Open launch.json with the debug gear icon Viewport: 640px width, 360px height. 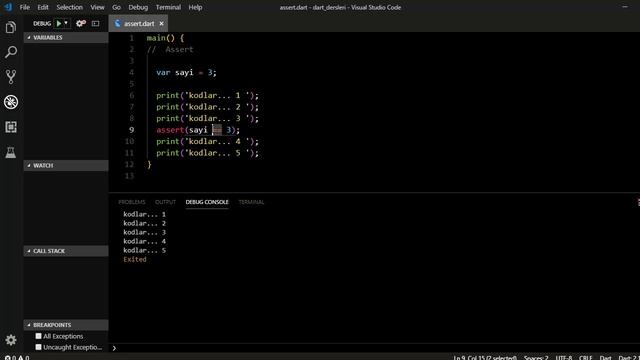81,24
